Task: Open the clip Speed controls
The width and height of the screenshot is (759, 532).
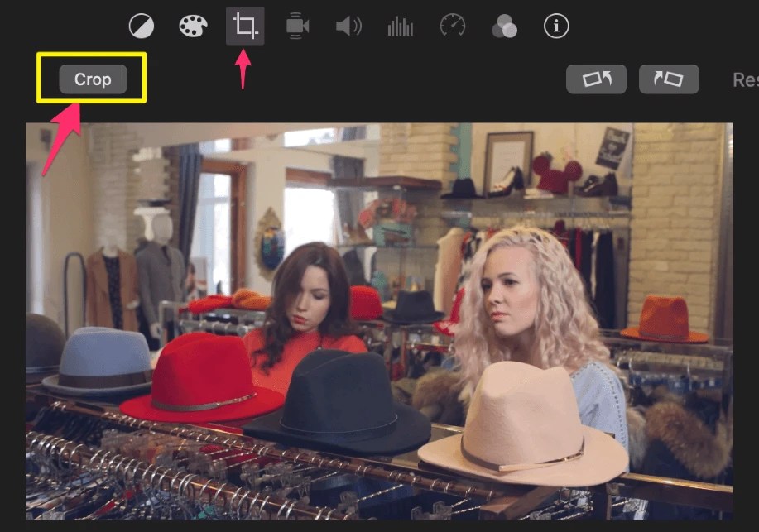Action: click(x=452, y=26)
